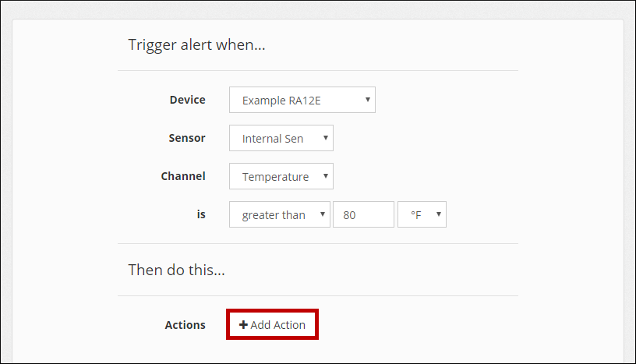Click the 'Trigger alert when...' heading

196,44
